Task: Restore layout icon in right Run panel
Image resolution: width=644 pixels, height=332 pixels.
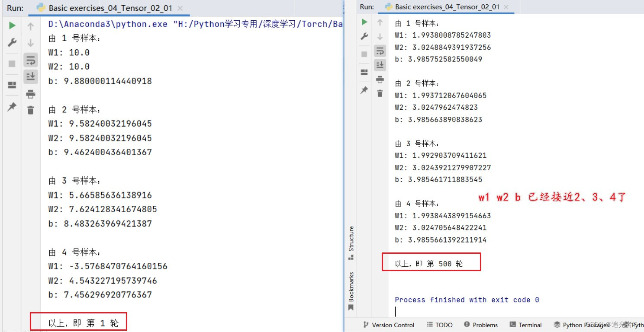Action: pyautogui.click(x=364, y=72)
